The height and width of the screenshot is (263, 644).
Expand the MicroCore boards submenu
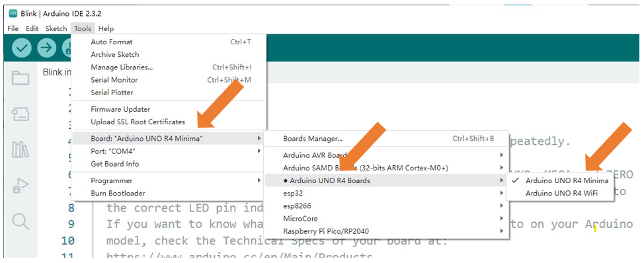386,218
